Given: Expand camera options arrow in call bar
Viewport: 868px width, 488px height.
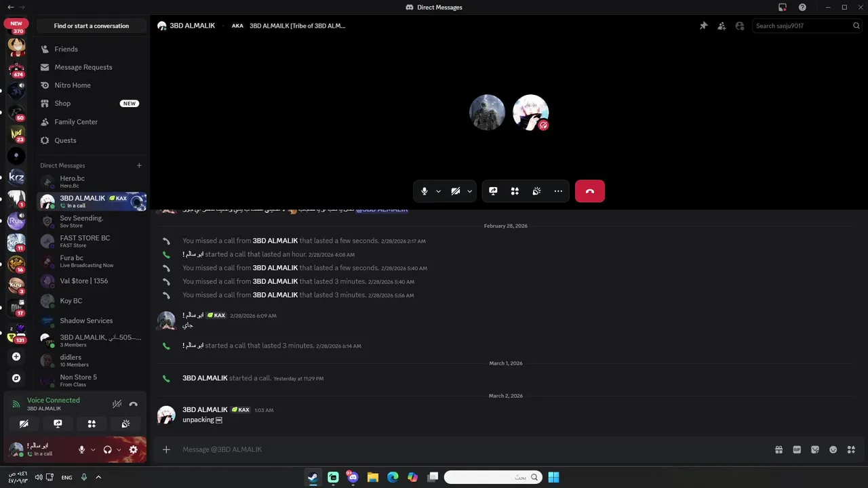Looking at the screenshot, I should coord(469,191).
